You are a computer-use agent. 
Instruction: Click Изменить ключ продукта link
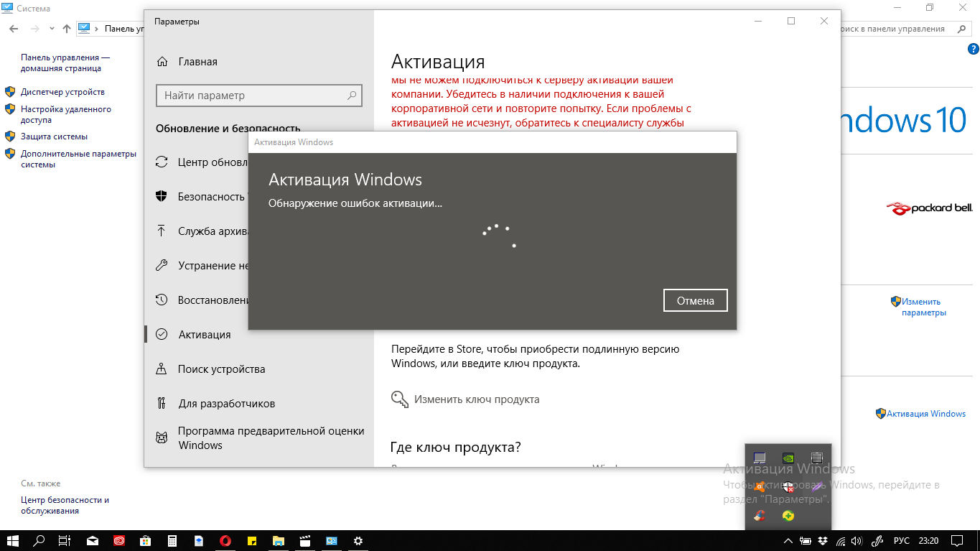click(477, 399)
